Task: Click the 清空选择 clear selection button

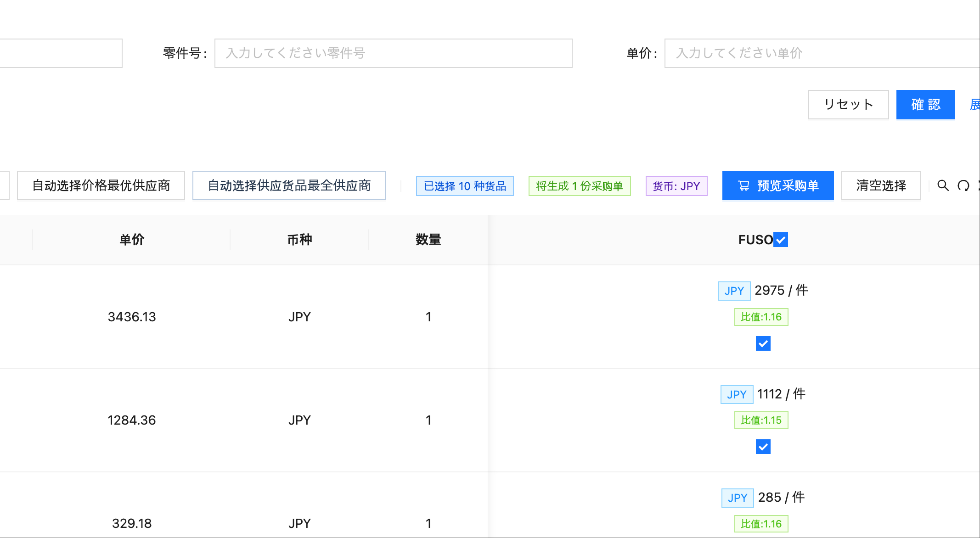Action: pyautogui.click(x=881, y=185)
